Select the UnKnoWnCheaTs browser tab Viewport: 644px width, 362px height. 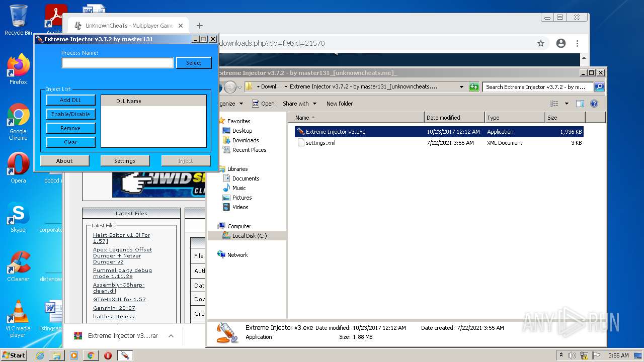coord(128,26)
